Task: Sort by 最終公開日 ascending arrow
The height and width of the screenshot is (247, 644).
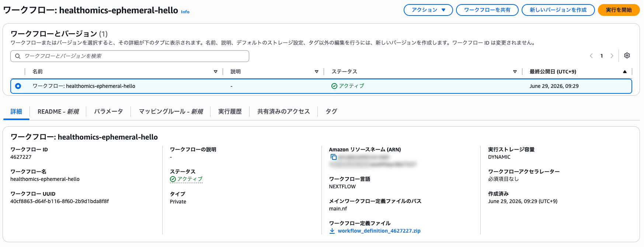Action: tap(625, 72)
